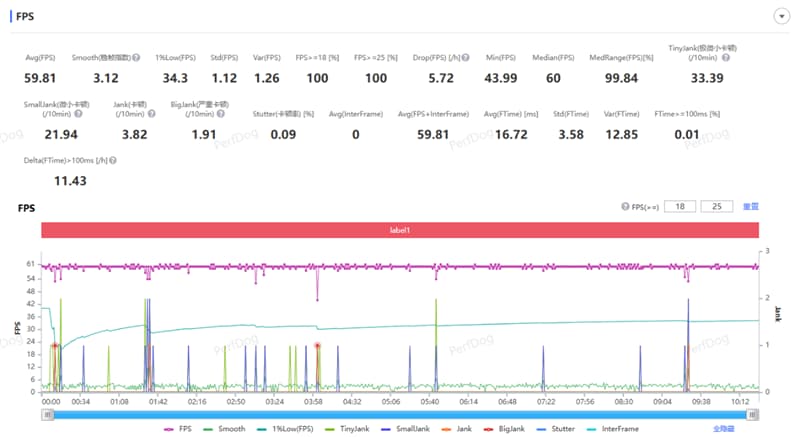Image resolution: width=800 pixels, height=437 pixels.
Task: Click the blue link right of InterFrame legend
Action: tap(723, 429)
